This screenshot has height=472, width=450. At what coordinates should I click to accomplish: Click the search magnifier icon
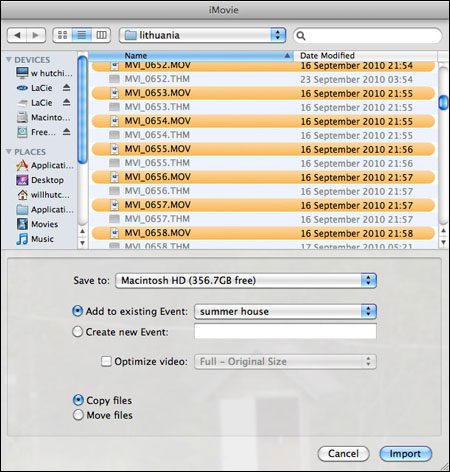click(301, 35)
